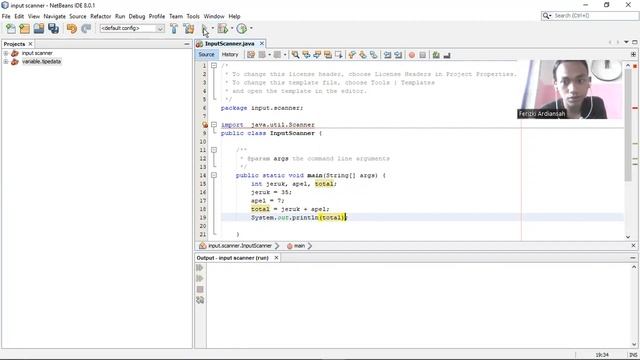Click the Profile Project icon

point(242,29)
